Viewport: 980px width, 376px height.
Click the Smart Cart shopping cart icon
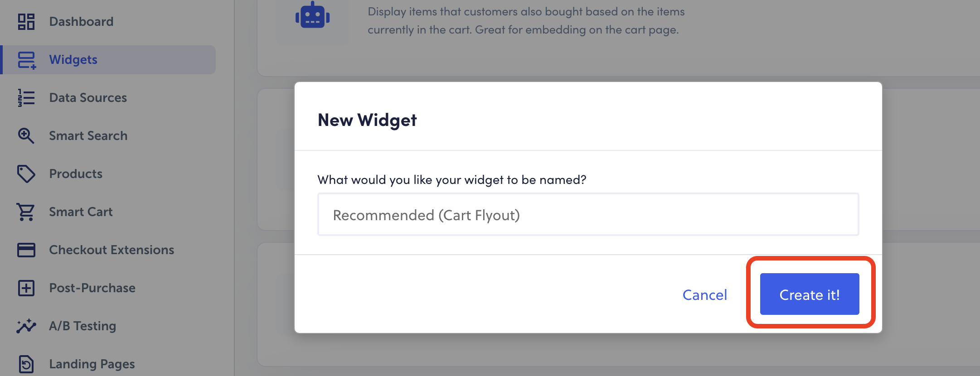26,212
